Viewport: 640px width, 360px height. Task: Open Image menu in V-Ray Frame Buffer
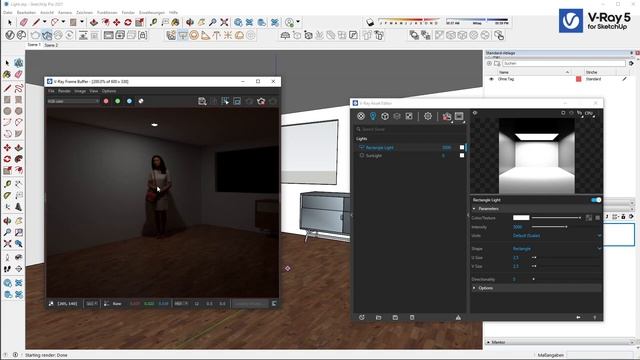click(80, 91)
